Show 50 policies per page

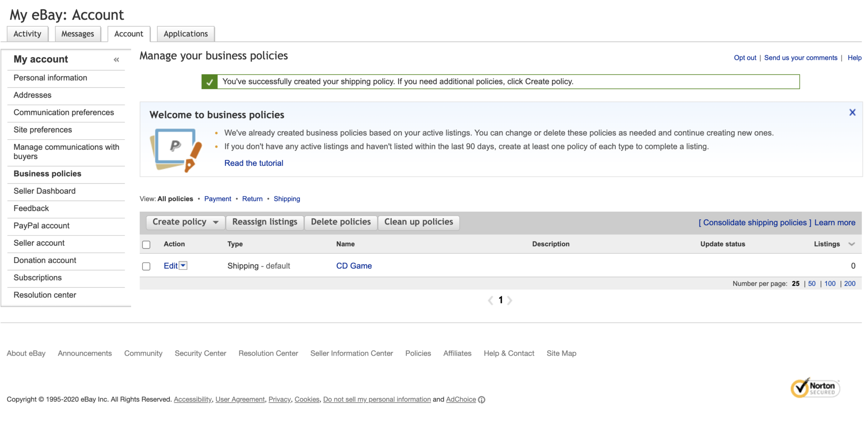pyautogui.click(x=812, y=283)
